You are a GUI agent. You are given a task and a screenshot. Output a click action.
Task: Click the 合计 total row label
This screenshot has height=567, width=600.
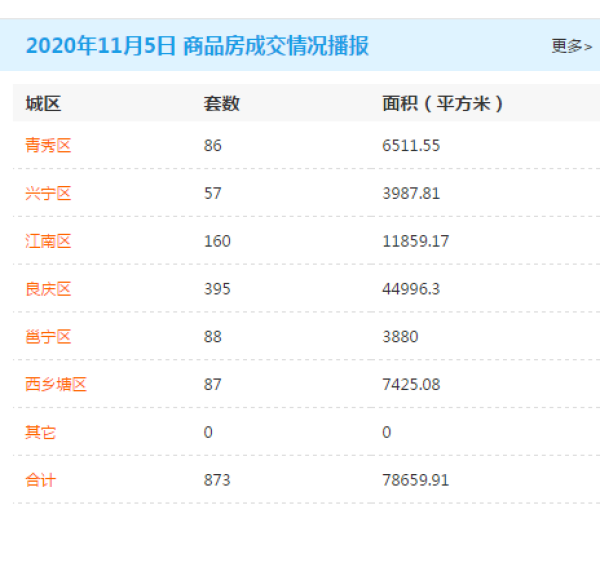(x=41, y=481)
